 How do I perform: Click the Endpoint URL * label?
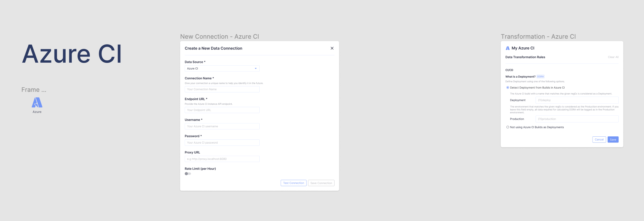point(196,99)
